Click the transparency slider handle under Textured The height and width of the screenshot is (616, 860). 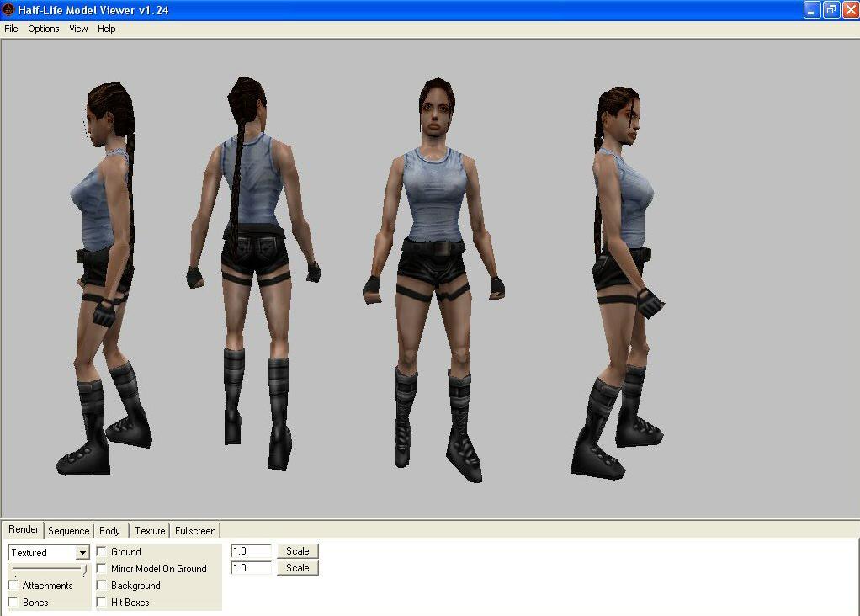[84, 571]
